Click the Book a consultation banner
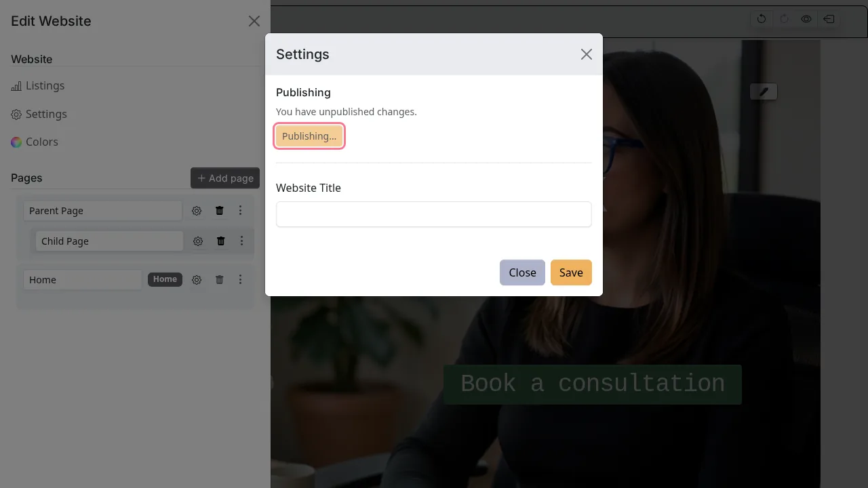 tap(593, 384)
